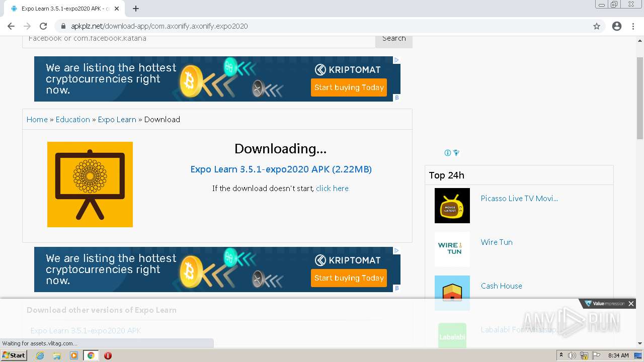Viewport: 644px width, 362px height.
Task: Open Picasso Live TV Movie link
Action: pos(519,199)
